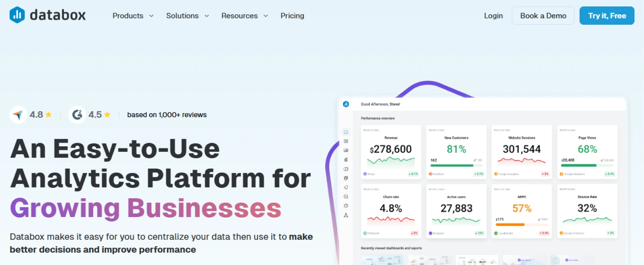Click 'Good Afternoon, Steve!' greeting text

click(380, 104)
